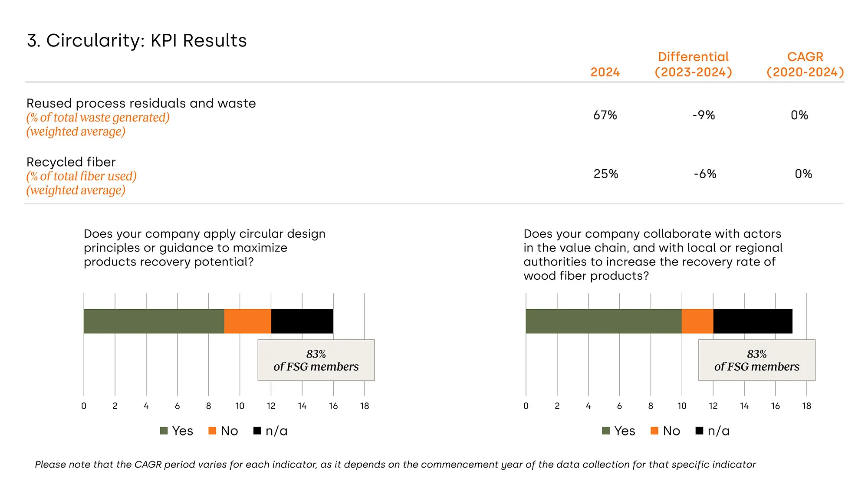Click the orange No legend swatch, right chart
Image resolution: width=868 pixels, height=488 pixels.
(654, 431)
